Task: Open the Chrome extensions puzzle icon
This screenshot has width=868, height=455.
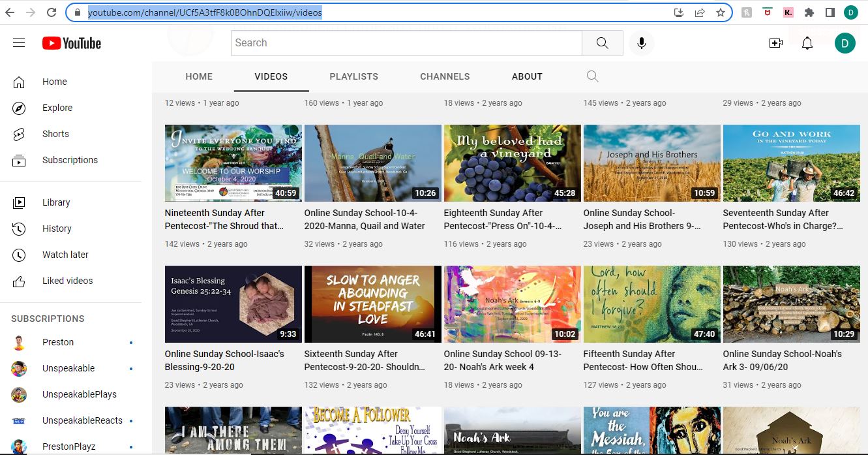Action: (809, 12)
